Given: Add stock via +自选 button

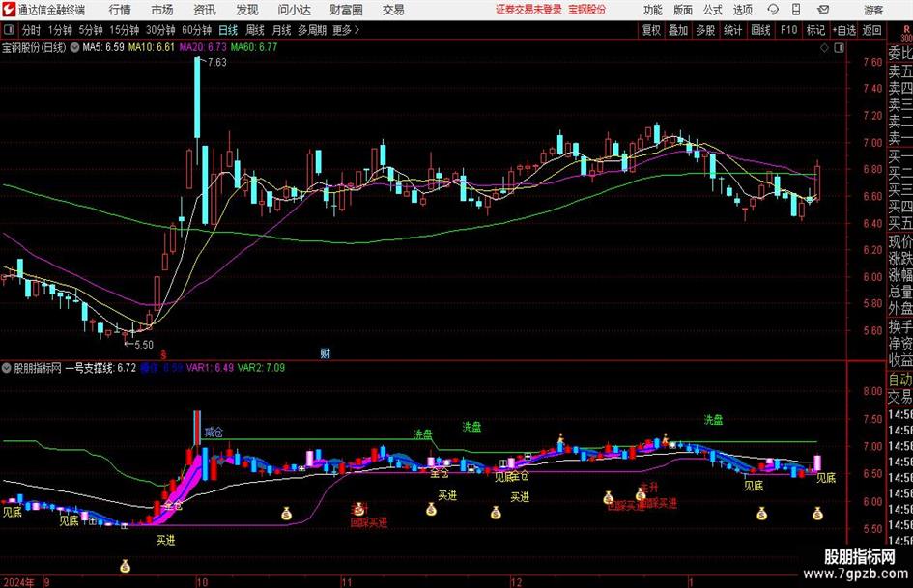Looking at the screenshot, I should coord(843,30).
